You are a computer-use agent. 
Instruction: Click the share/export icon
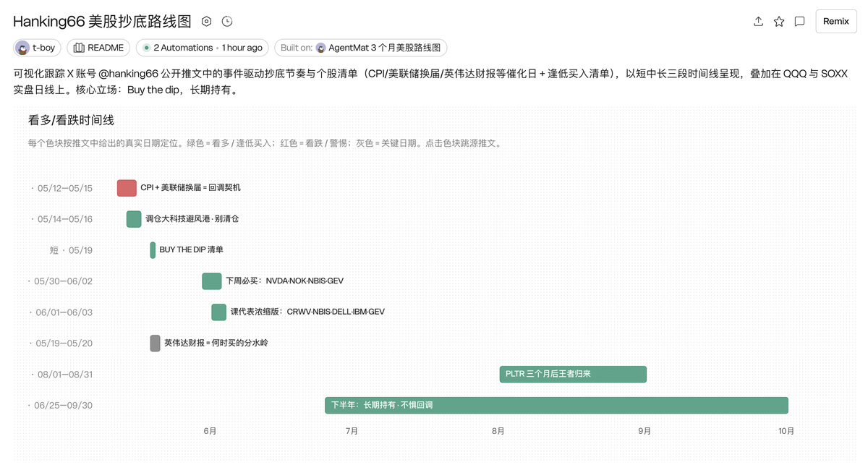[x=758, y=22]
